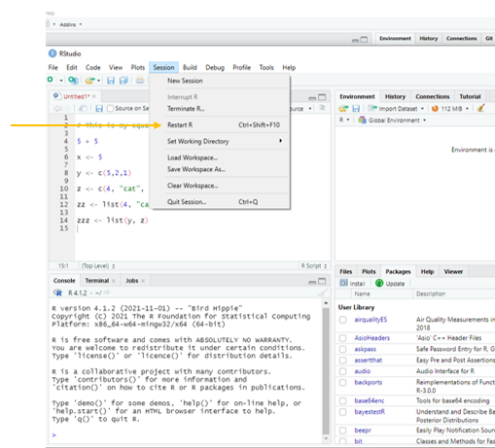495x448 pixels.
Task: Click the save workspace disk icon in Environment pane
Action: point(356,108)
